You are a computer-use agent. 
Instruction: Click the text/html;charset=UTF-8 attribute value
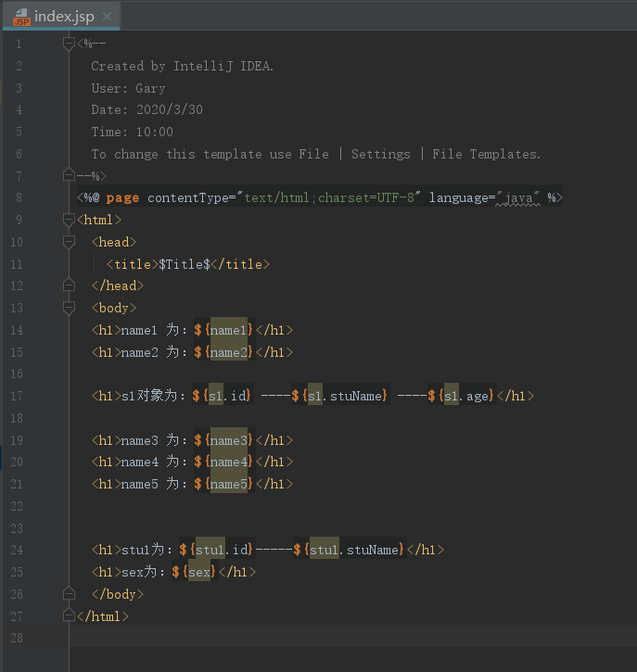[329, 197]
